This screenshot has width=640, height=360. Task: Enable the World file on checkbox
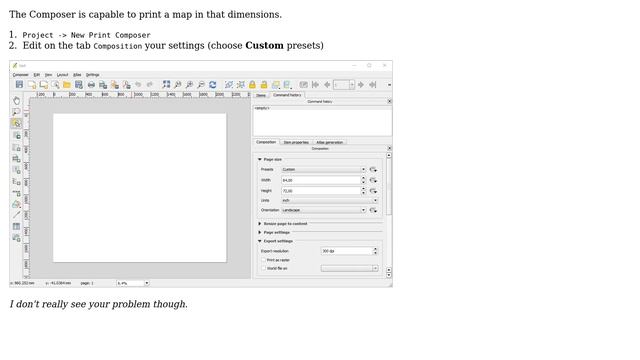[263, 269]
